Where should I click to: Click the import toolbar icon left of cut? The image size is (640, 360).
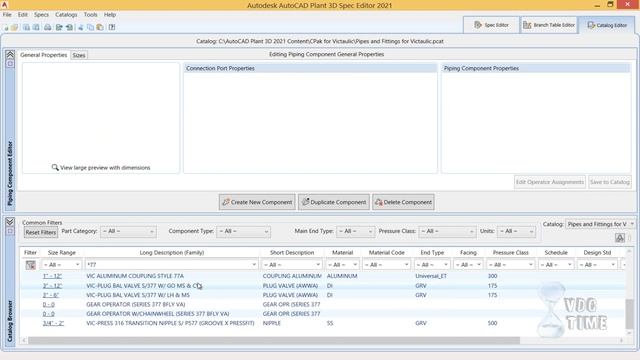[x=69, y=27]
